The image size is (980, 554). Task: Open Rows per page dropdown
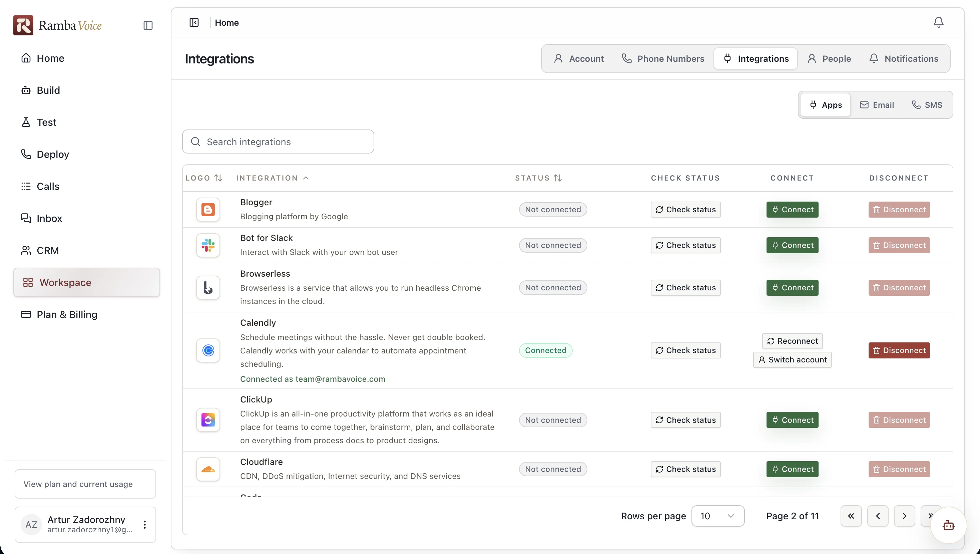[x=717, y=516]
